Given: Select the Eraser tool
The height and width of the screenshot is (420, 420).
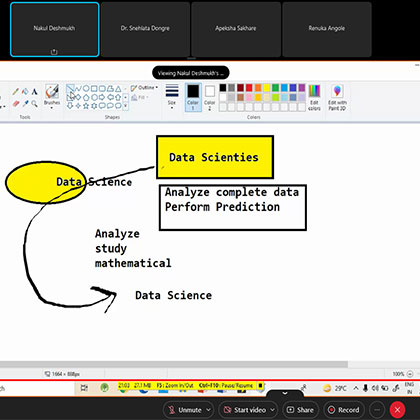Looking at the screenshot, I should (16, 104).
